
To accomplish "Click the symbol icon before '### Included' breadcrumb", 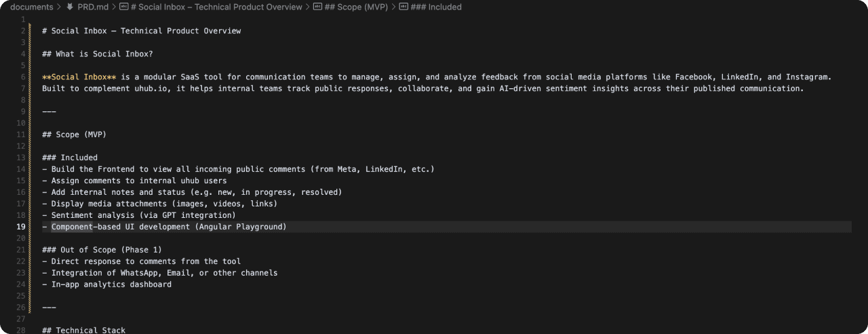I will 403,7.
